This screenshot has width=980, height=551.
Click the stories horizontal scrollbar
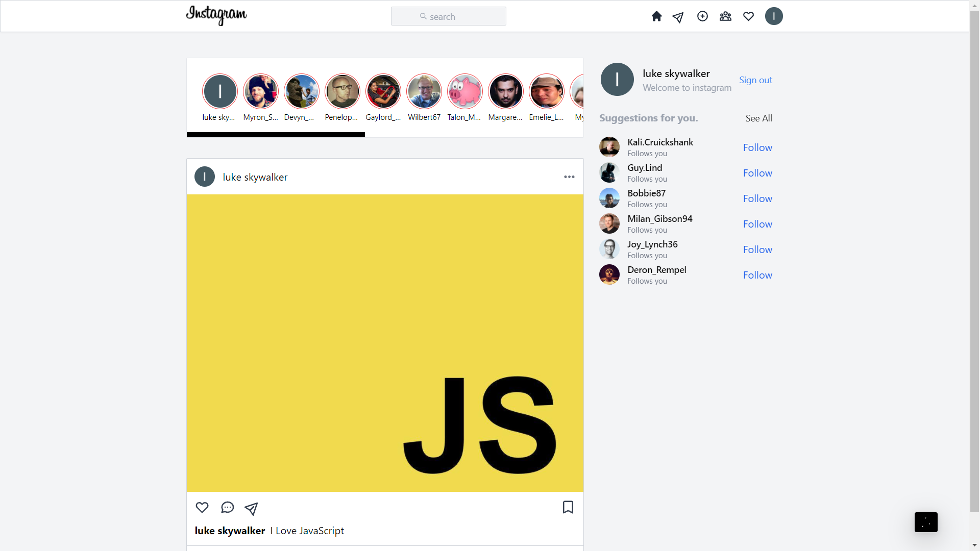[276, 135]
